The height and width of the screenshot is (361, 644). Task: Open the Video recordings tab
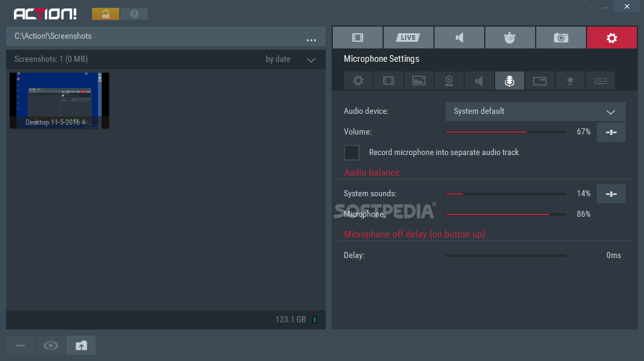pos(358,38)
